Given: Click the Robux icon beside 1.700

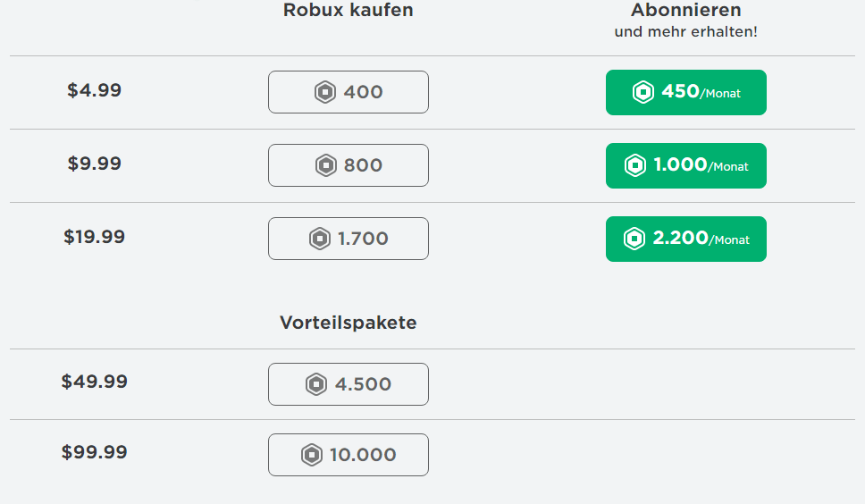Looking at the screenshot, I should pyautogui.click(x=320, y=239).
